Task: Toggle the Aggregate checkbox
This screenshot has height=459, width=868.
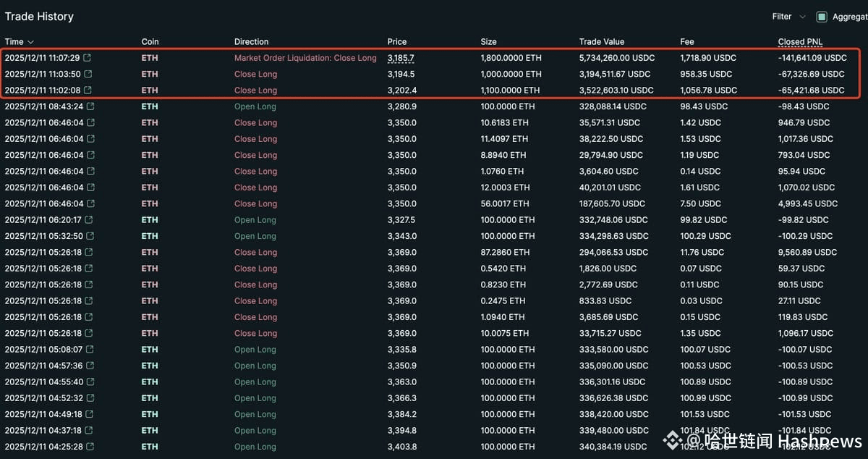Action: (822, 17)
